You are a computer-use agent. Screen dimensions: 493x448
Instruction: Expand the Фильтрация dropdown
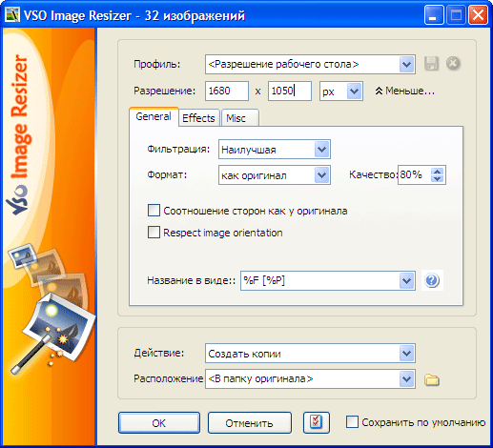[x=322, y=150]
